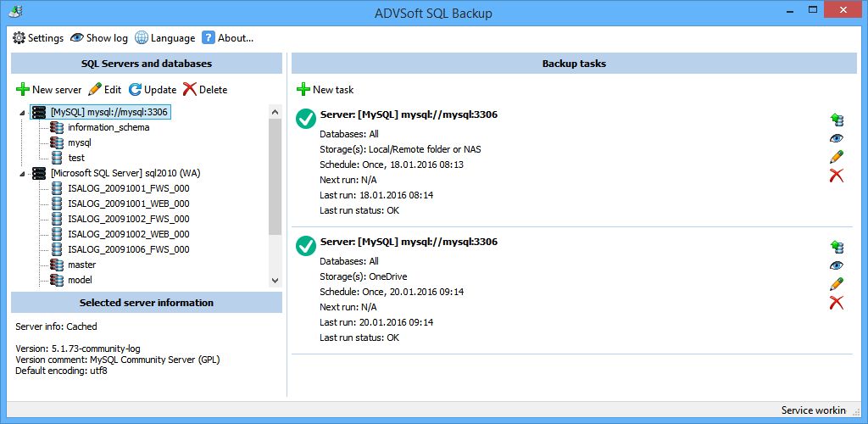Click 'Schedule: Once, 18.01.2016 08:13' text
Image resolution: width=868 pixels, height=424 pixels.
coord(392,165)
